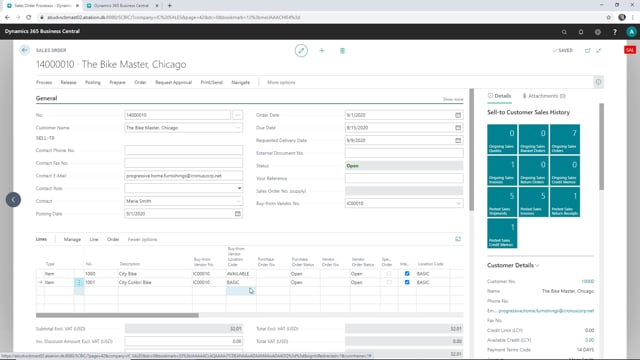Open the Requested Delivery Date calendar picker
The width and height of the screenshot is (640, 360).
[x=458, y=140]
